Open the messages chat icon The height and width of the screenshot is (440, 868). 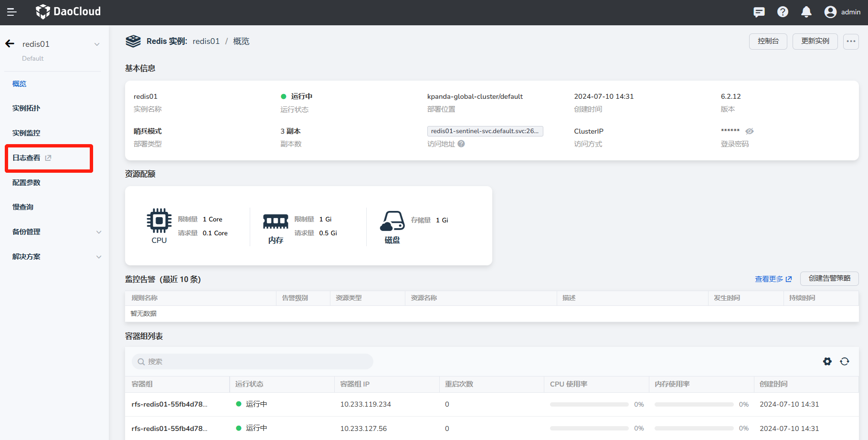pos(759,12)
